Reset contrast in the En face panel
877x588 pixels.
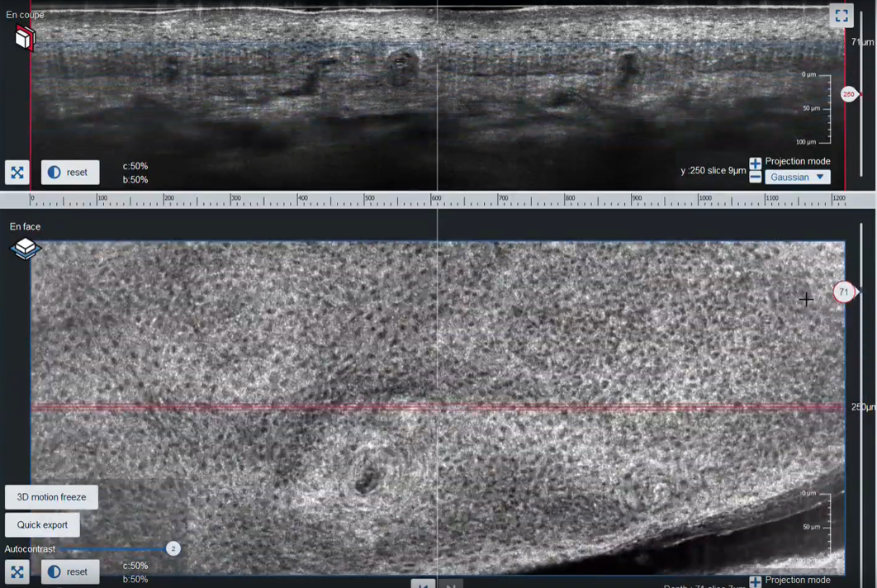pyautogui.click(x=70, y=571)
